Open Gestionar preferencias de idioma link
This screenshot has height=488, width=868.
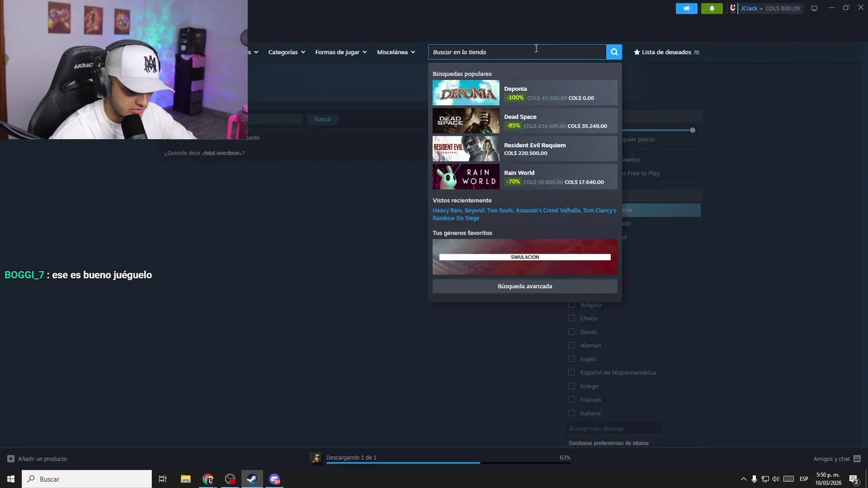[608, 443]
